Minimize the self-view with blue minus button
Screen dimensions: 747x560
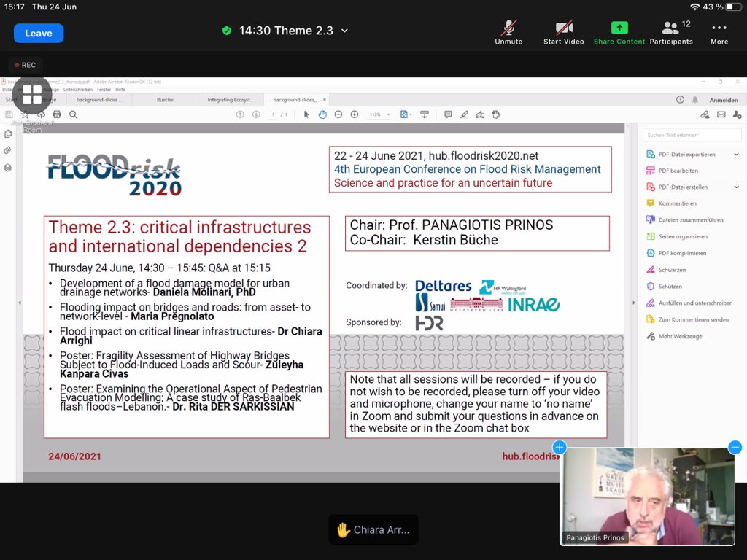[735, 447]
